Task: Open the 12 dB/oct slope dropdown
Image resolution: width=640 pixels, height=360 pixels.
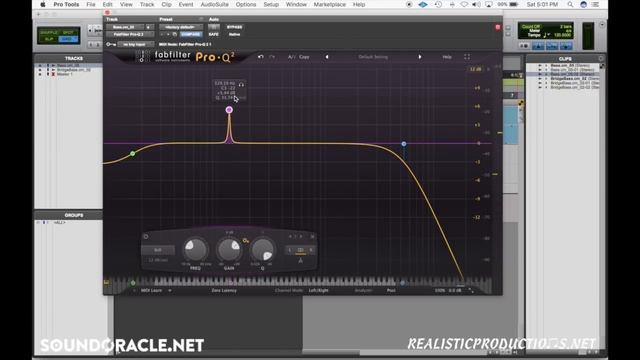Action: pyautogui.click(x=158, y=260)
